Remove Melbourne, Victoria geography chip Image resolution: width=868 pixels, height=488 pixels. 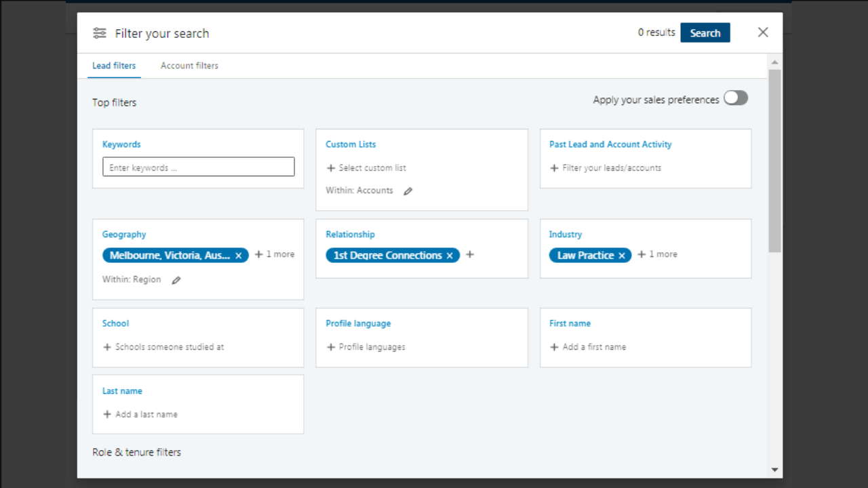click(x=239, y=256)
